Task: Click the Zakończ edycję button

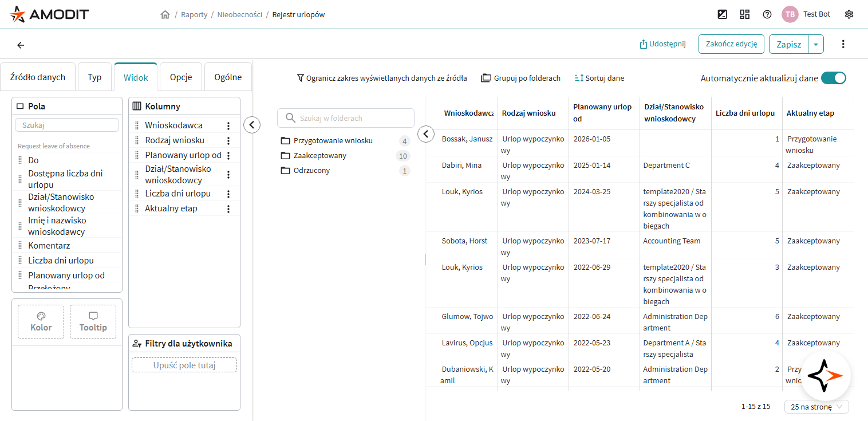Action: (731, 44)
